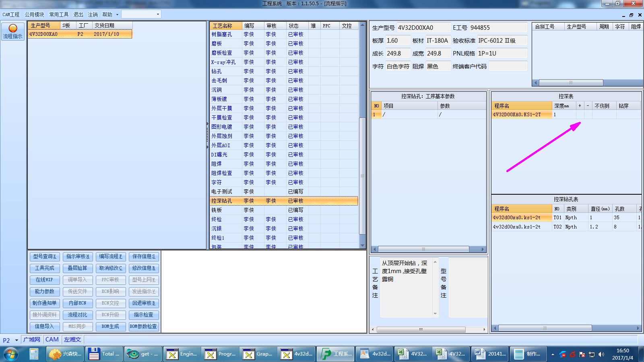644x362 pixels.
Task: Open the CAM工程 menu
Action: pos(11,14)
